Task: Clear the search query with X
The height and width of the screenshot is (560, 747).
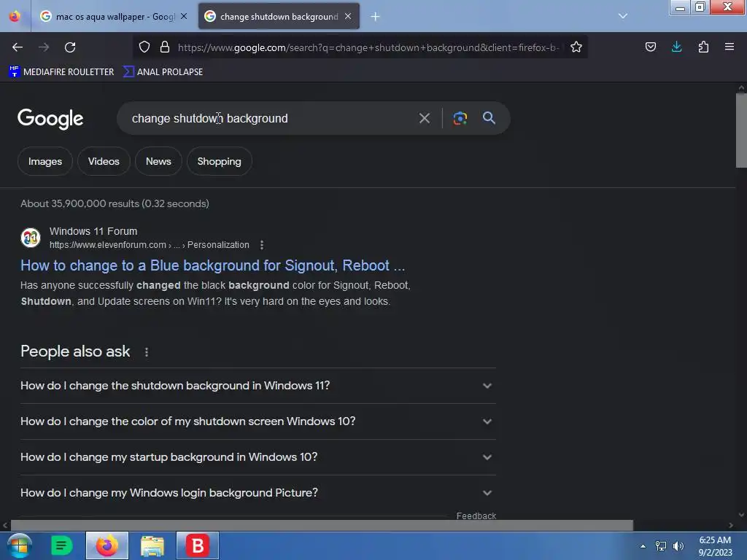Action: (425, 118)
